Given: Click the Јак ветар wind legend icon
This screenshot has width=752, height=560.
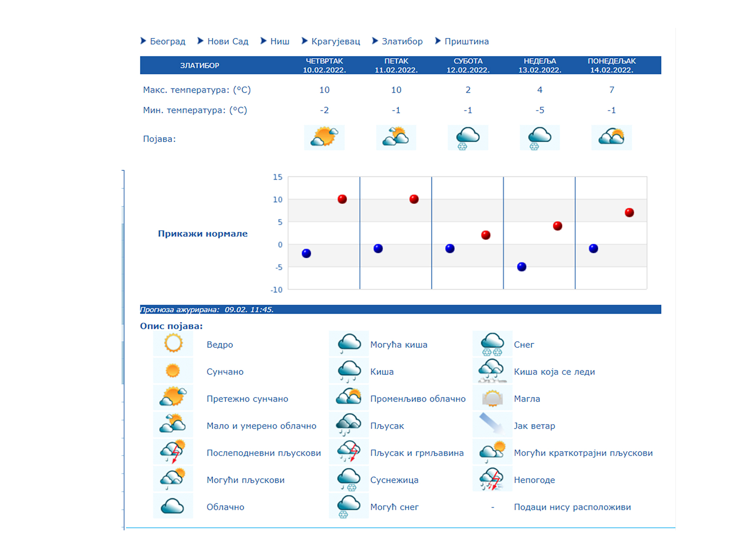Looking at the screenshot, I should pos(492,425).
